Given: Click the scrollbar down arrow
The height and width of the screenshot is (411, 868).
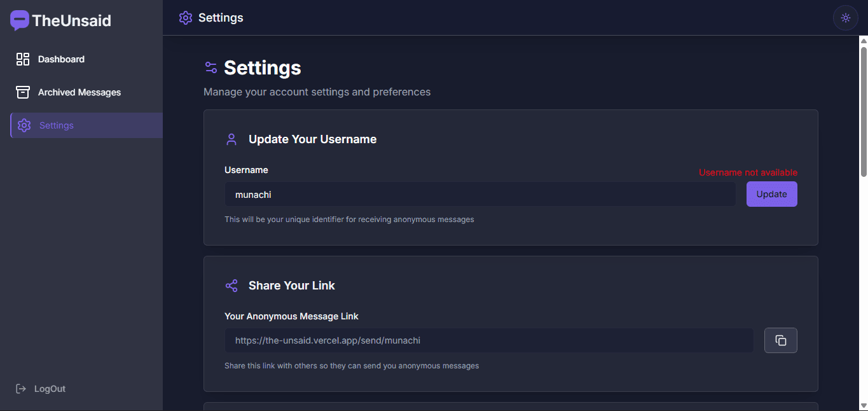Looking at the screenshot, I should tap(864, 405).
